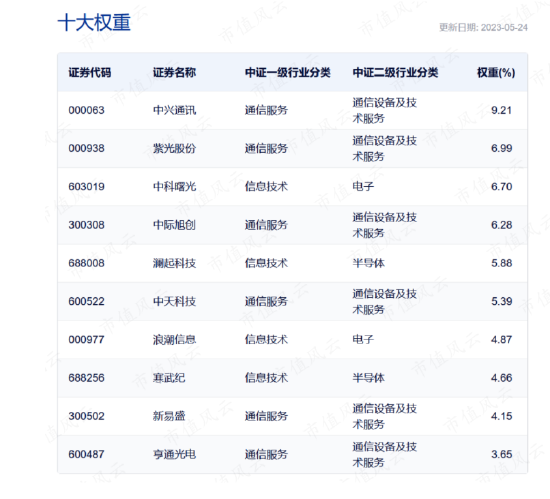Click 信息技术 in the 中科曙光 row
The image size is (550, 499).
pos(266,187)
